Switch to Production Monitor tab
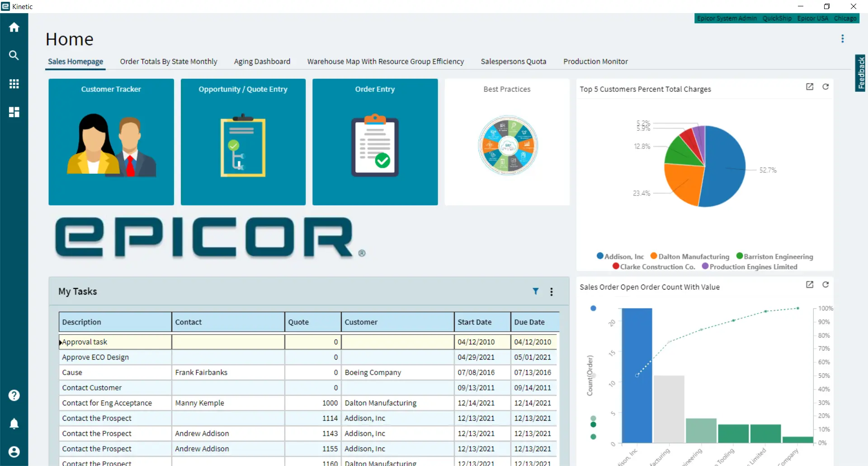The width and height of the screenshot is (868, 466). point(595,62)
